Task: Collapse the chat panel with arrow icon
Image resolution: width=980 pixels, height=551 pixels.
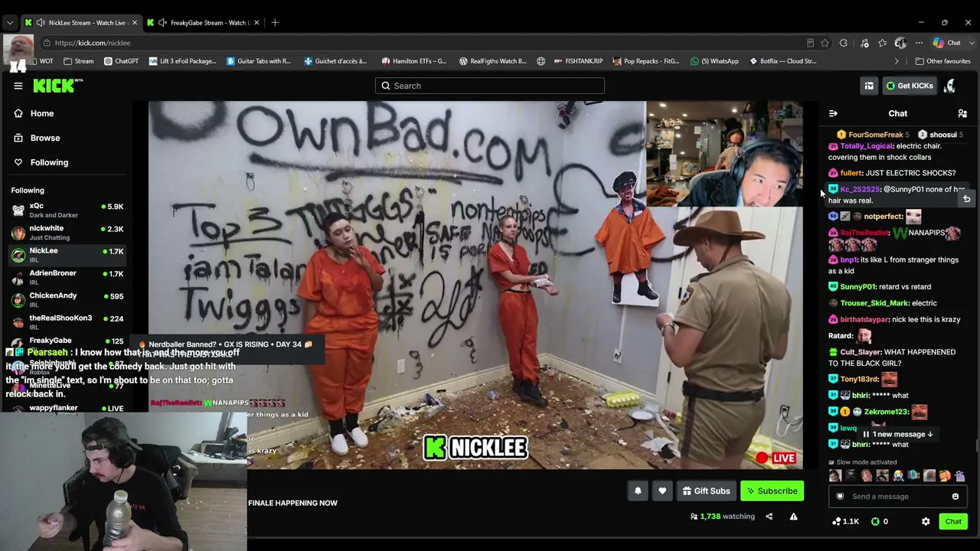Action: pos(833,113)
